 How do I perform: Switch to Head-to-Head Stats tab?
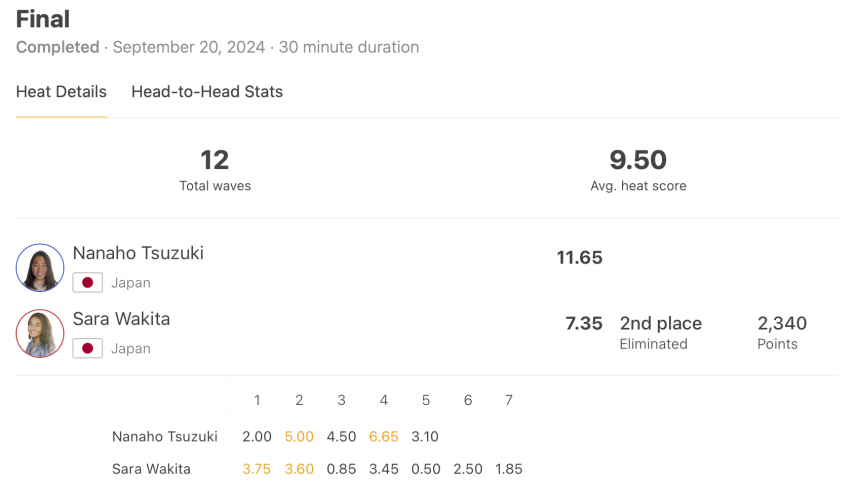click(x=207, y=92)
